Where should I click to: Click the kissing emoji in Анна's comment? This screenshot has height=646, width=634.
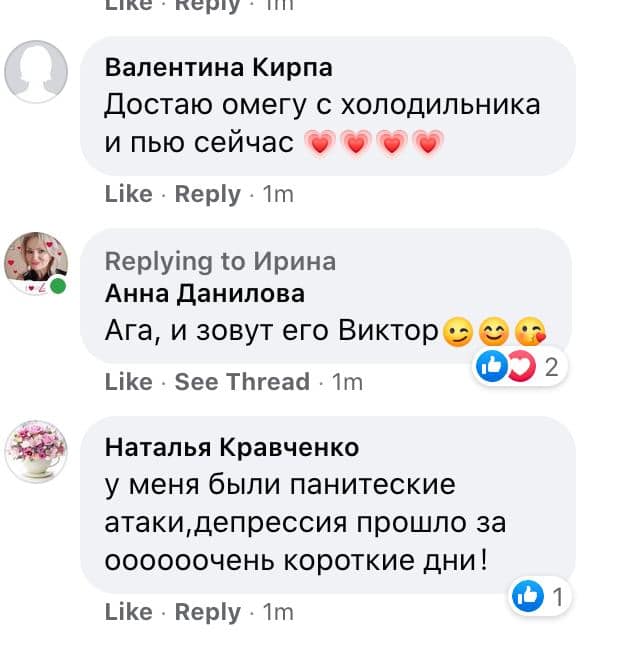[531, 332]
